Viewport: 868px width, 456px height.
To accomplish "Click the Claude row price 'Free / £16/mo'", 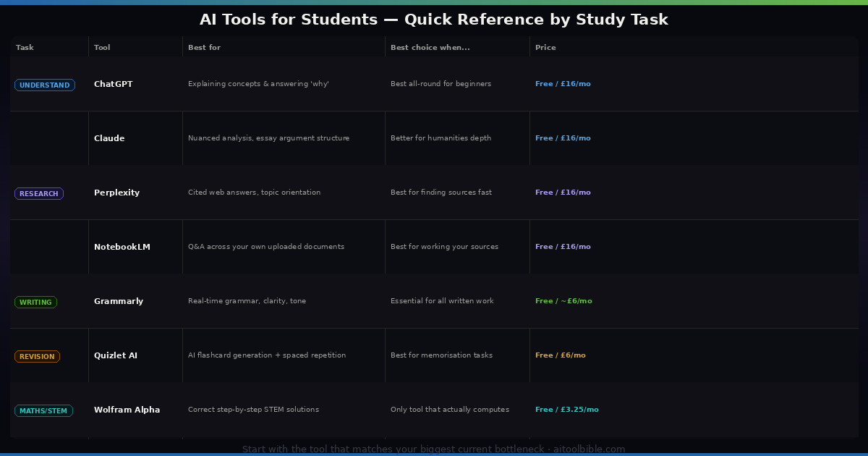I will click(563, 138).
